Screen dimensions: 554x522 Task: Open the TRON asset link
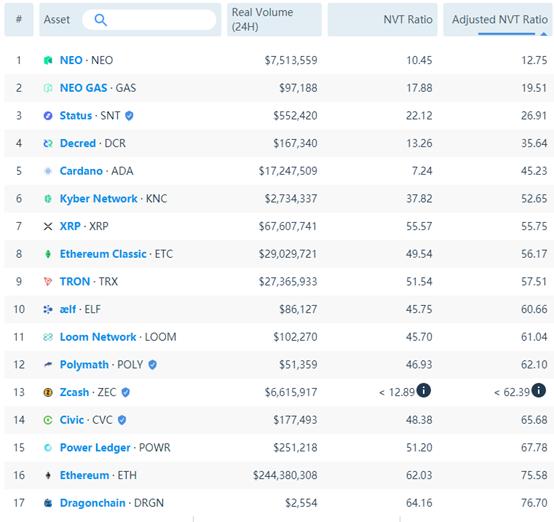(x=75, y=282)
